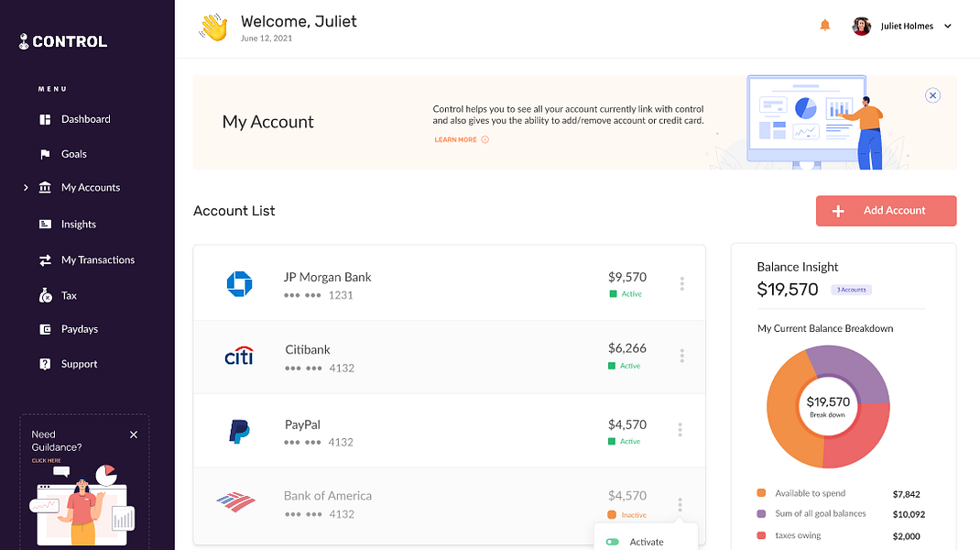The height and width of the screenshot is (550, 980).
Task: Click the $19,570 donut chart center
Action: point(827,405)
